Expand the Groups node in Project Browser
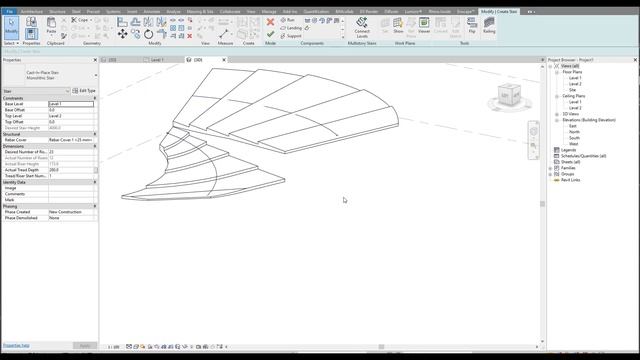This screenshot has height=360, width=640. 551,174
